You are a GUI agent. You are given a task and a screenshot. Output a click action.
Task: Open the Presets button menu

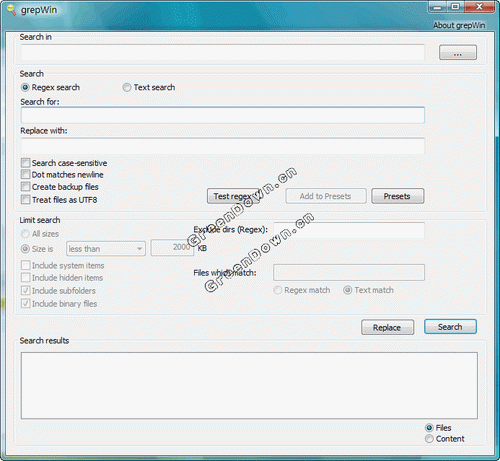point(398,196)
